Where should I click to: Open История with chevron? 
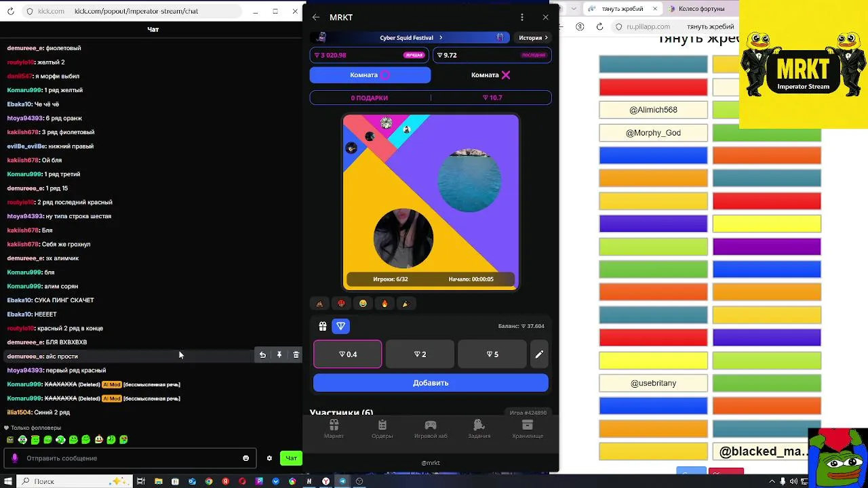(x=533, y=38)
